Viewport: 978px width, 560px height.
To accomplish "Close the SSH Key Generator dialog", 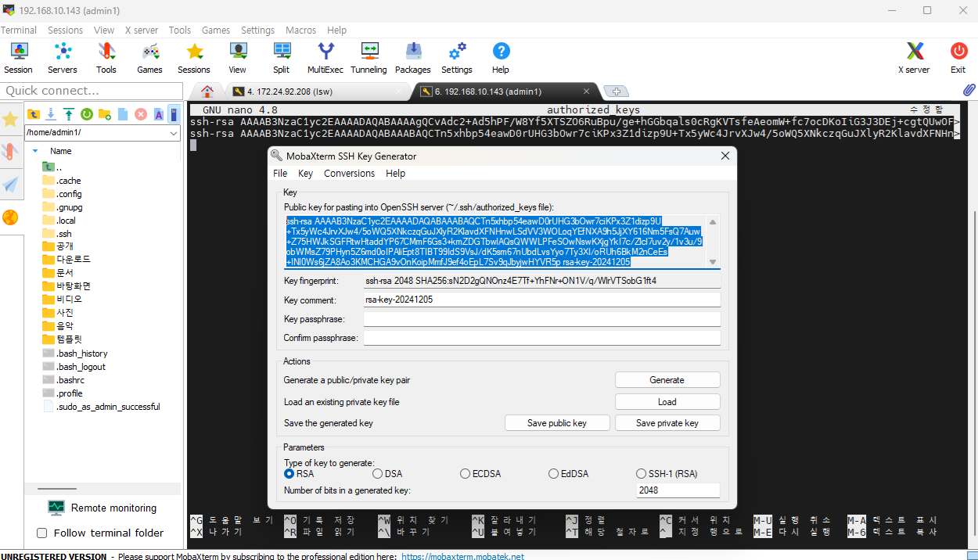I will pyautogui.click(x=724, y=156).
